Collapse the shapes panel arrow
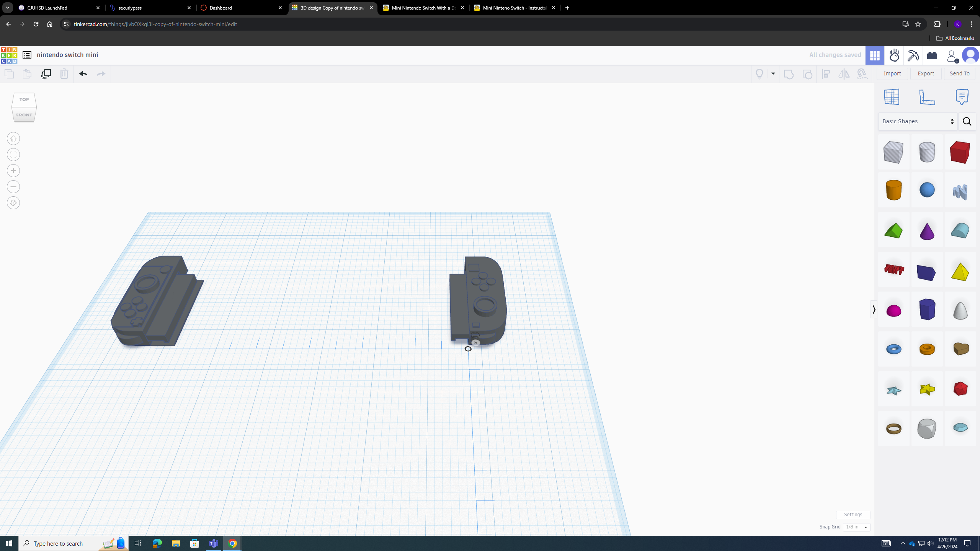This screenshot has height=551, width=980. (x=874, y=309)
